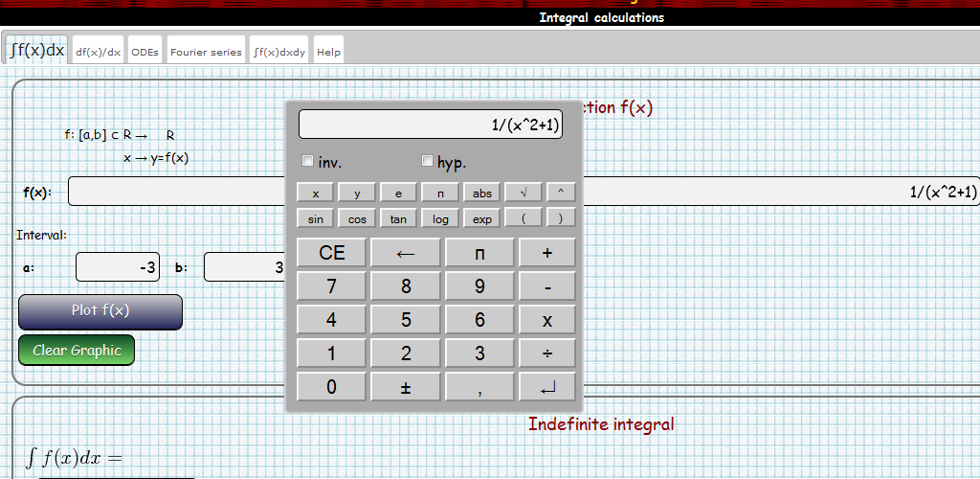This screenshot has height=479, width=980.
Task: Click the interval b input field
Action: tap(244, 267)
